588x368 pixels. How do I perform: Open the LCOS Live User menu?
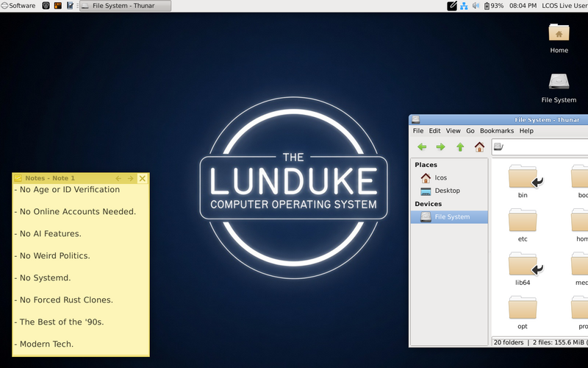tap(564, 6)
